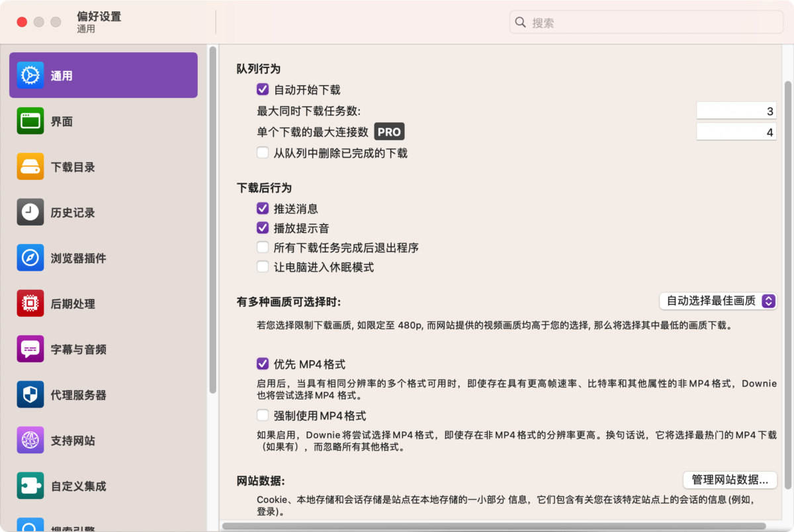Disable 自动开始下载 option
This screenshot has height=532, width=794.
point(263,89)
